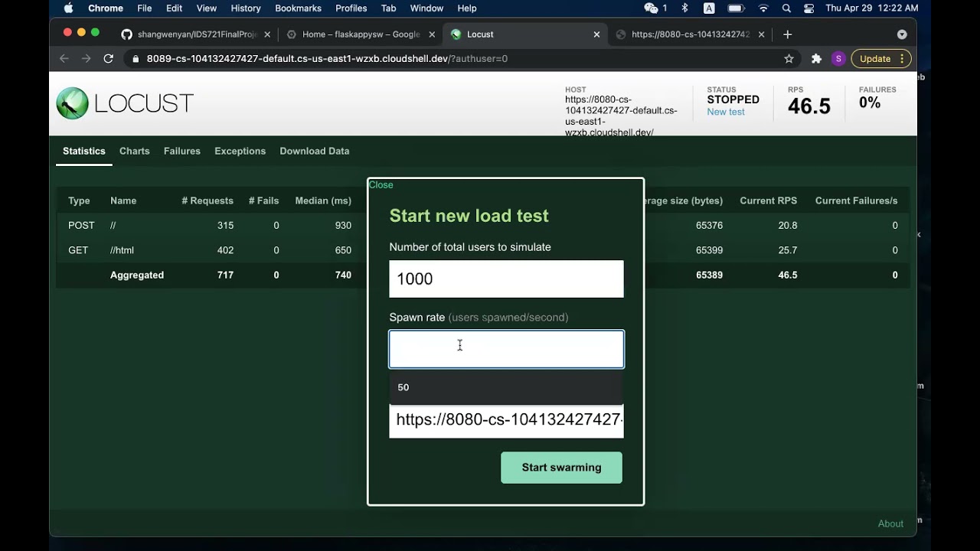Expand the tab search dropdown arrow
This screenshot has height=551, width=980.
[x=902, y=34]
